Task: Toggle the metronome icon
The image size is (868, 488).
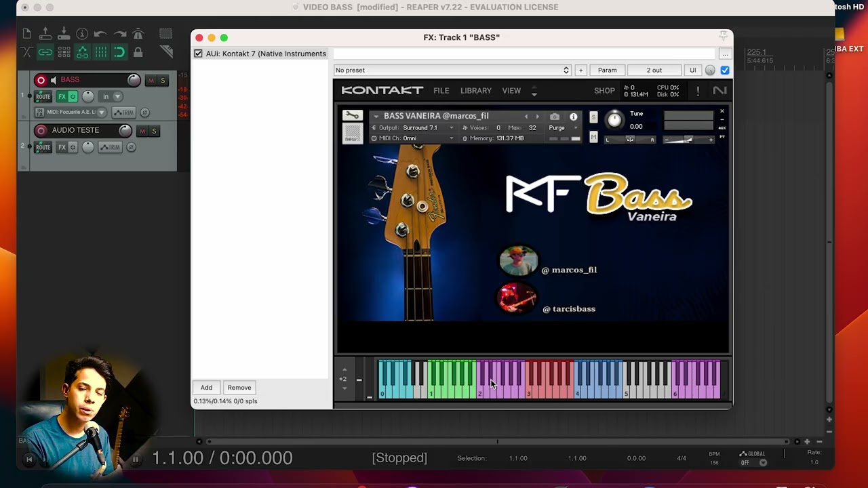Action: (138, 34)
